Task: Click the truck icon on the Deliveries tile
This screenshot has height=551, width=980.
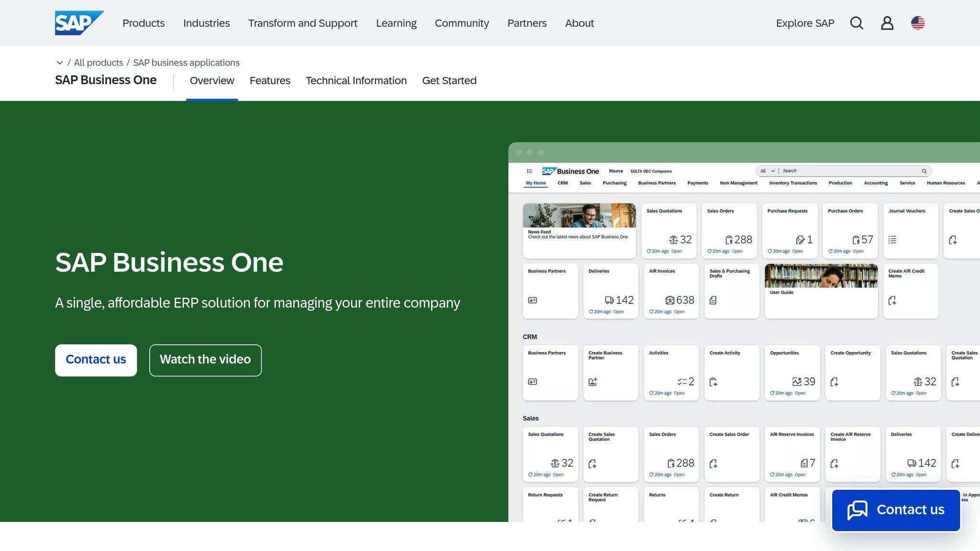Action: pos(608,300)
